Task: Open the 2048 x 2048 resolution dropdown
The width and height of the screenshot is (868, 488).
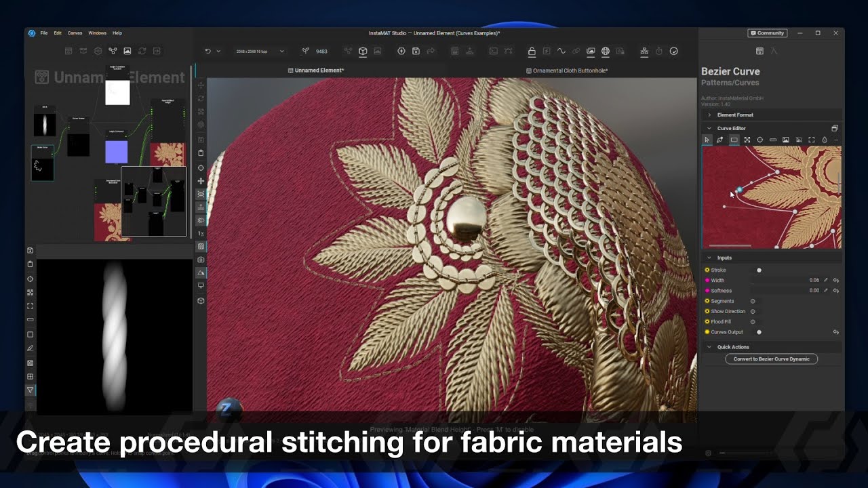Action: click(252, 51)
